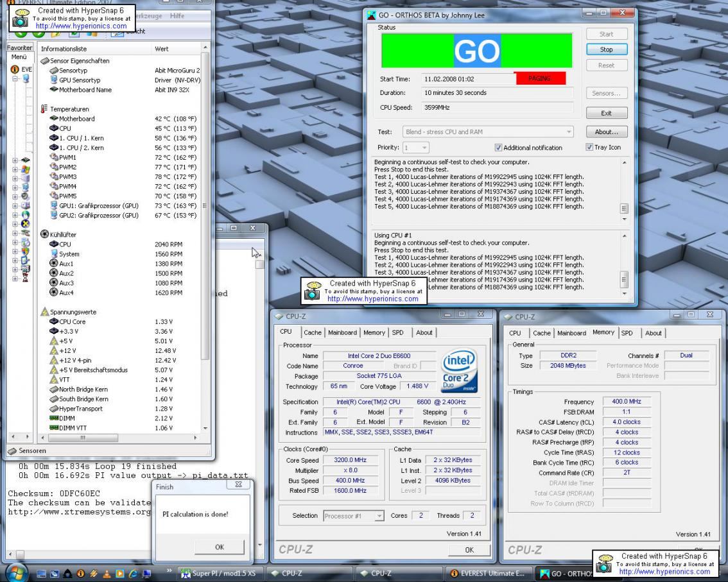Image resolution: width=728 pixels, height=582 pixels.
Task: Launch Internet Explorer from quick launch
Action: [133, 574]
